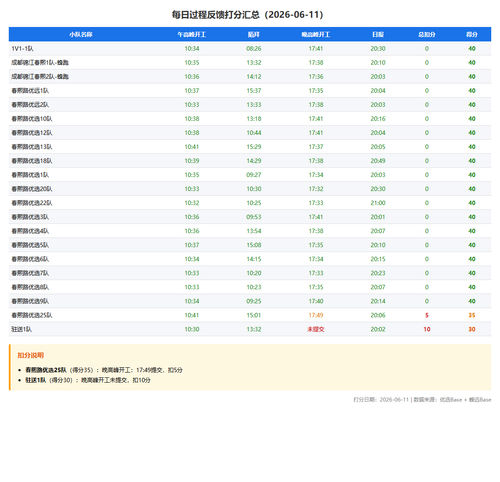This screenshot has height=482, width=500.
Task: Click the 10:39 午高峰开工 time
Action: coord(192,161)
